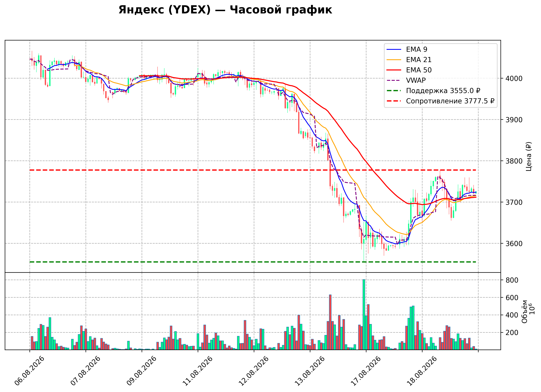Click the chart title 'Яндекс (YDEX) — Часовой график'
This screenshot has width=541, height=392.
click(x=225, y=10)
